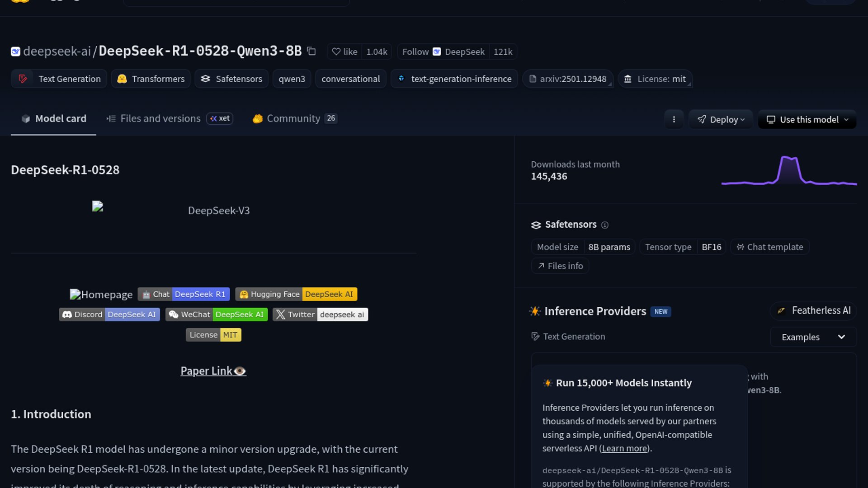Click the Text Generation tag
Screen dimensions: 868x488
pos(59,79)
